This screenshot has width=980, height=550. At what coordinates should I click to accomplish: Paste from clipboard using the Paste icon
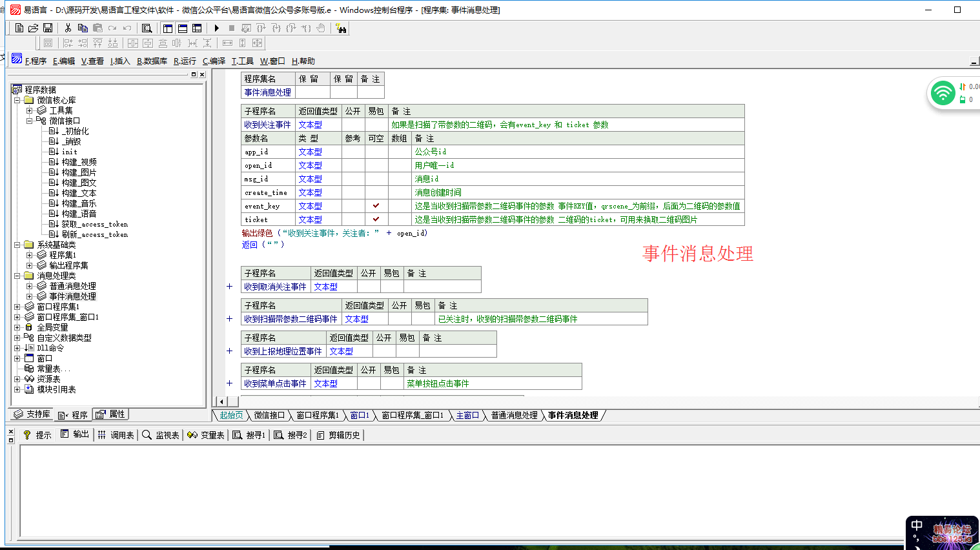pyautogui.click(x=97, y=28)
